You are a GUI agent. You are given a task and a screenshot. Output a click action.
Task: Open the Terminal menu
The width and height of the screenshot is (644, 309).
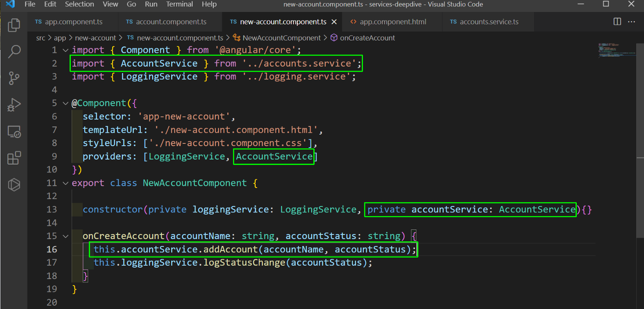179,4
